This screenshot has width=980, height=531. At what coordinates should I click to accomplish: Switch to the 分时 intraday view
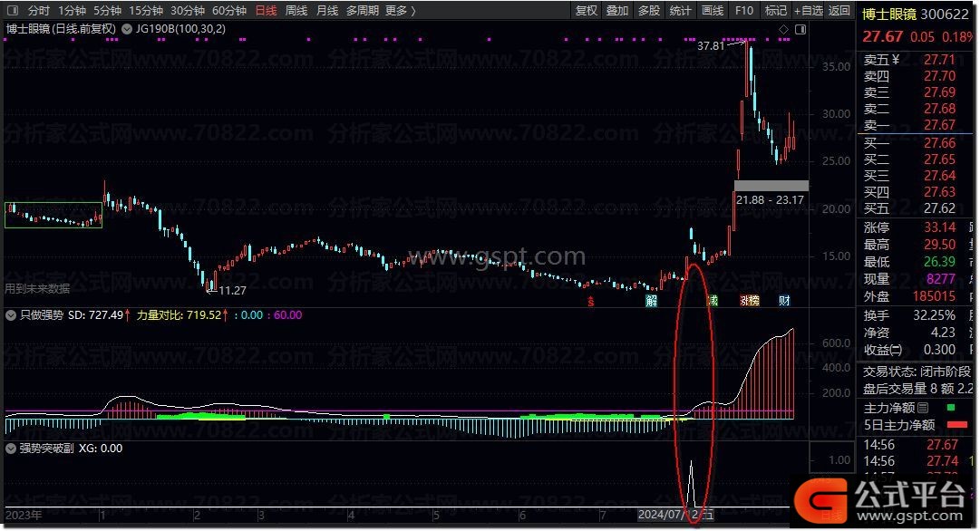pos(39,11)
